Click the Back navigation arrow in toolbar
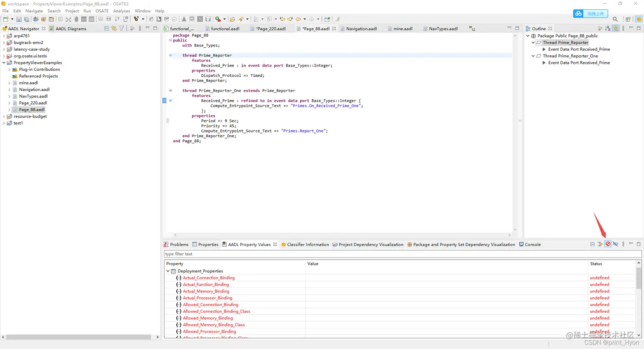This screenshot has width=644, height=349. point(298,19)
